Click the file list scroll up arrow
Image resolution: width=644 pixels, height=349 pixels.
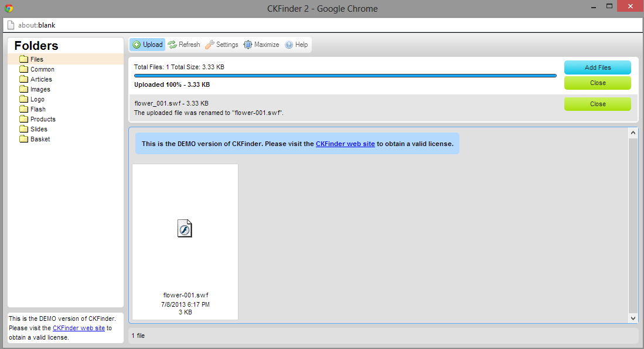(633, 133)
